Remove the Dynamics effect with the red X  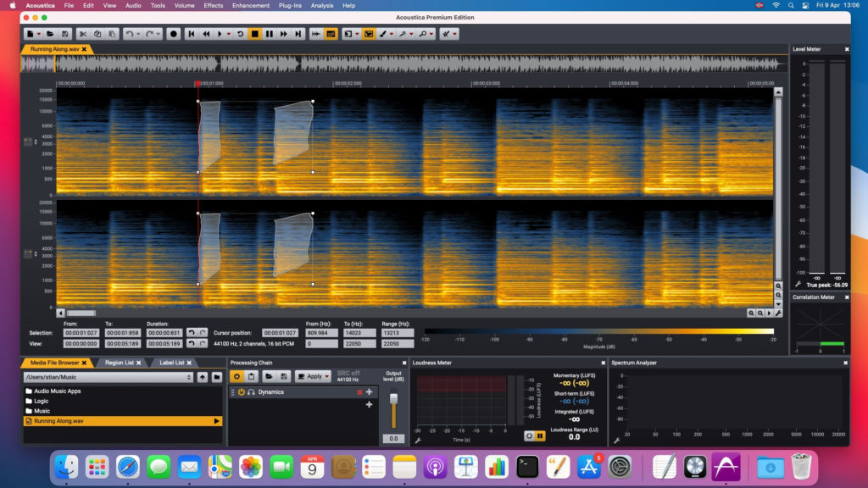359,392
